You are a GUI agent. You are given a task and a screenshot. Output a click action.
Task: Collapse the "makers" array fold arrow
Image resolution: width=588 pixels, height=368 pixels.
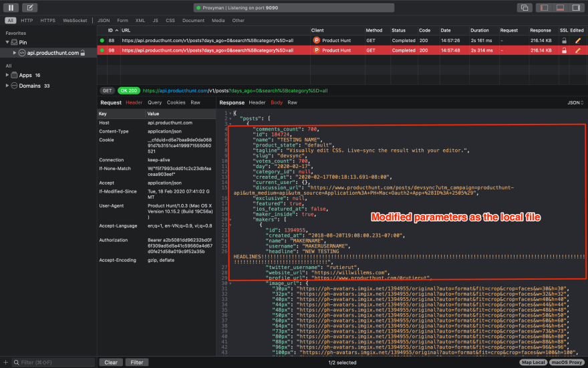[231, 219]
